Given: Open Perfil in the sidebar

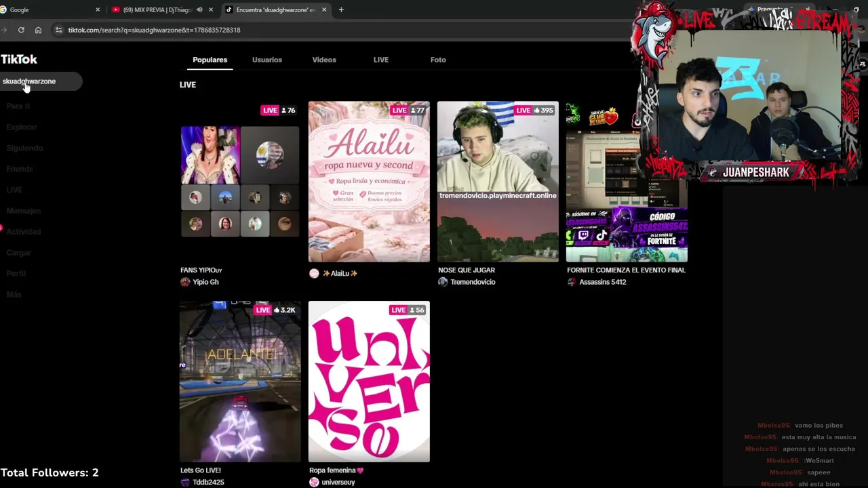Looking at the screenshot, I should tap(16, 274).
